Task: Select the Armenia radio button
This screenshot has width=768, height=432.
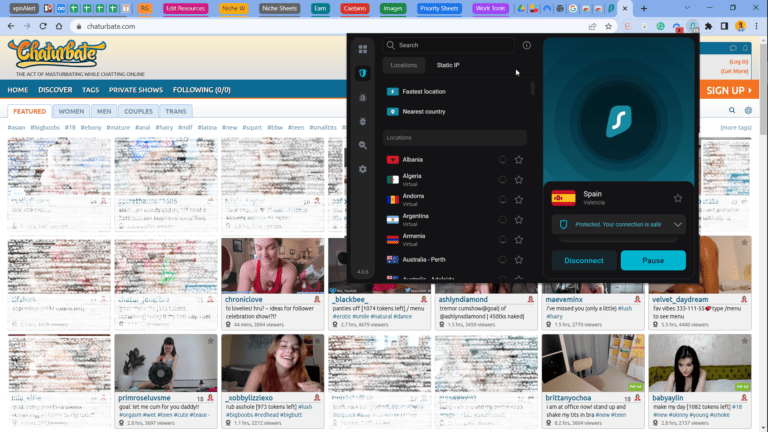Action: (x=503, y=240)
